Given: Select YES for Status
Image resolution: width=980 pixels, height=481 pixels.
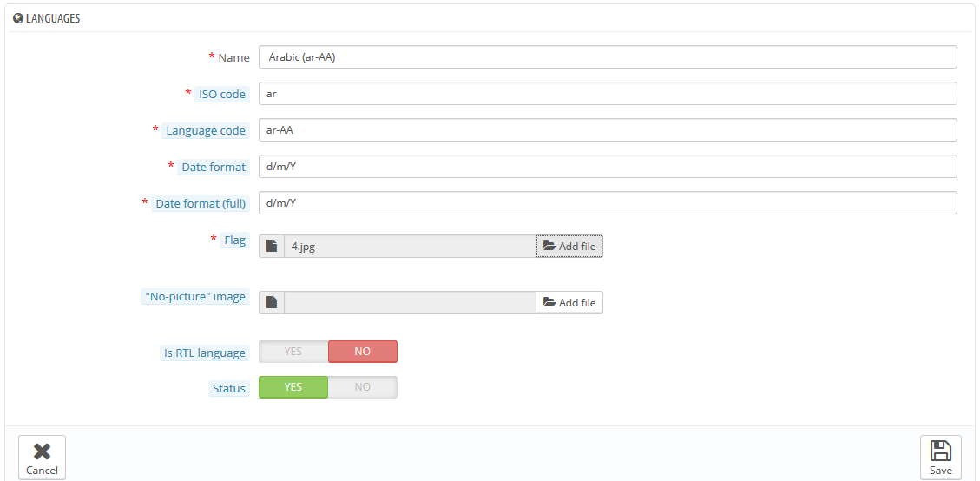Looking at the screenshot, I should (293, 387).
